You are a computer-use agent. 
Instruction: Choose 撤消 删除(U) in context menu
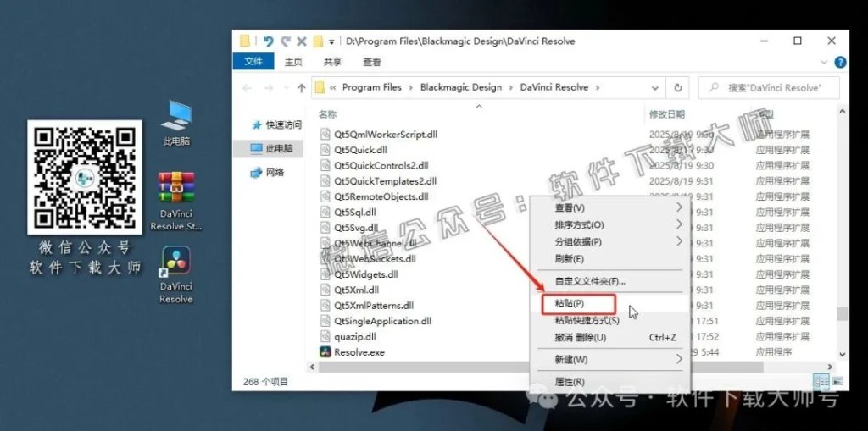pyautogui.click(x=610, y=337)
